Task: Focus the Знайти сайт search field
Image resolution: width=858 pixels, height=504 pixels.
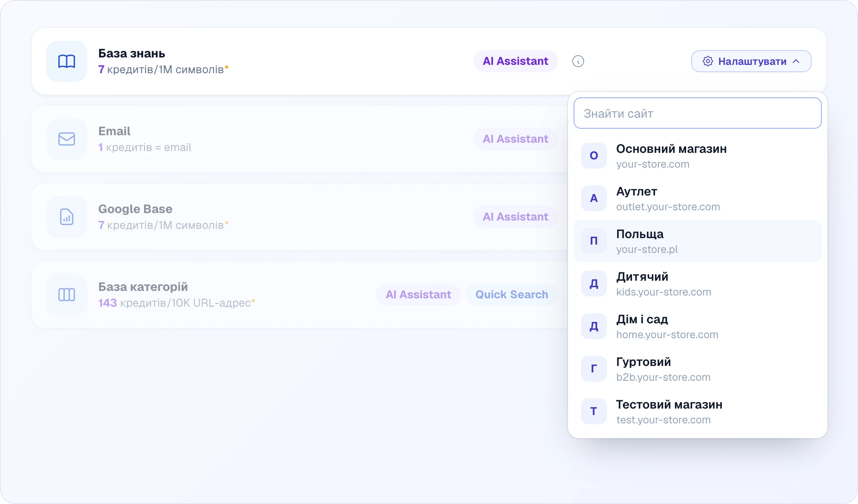Action: (698, 113)
